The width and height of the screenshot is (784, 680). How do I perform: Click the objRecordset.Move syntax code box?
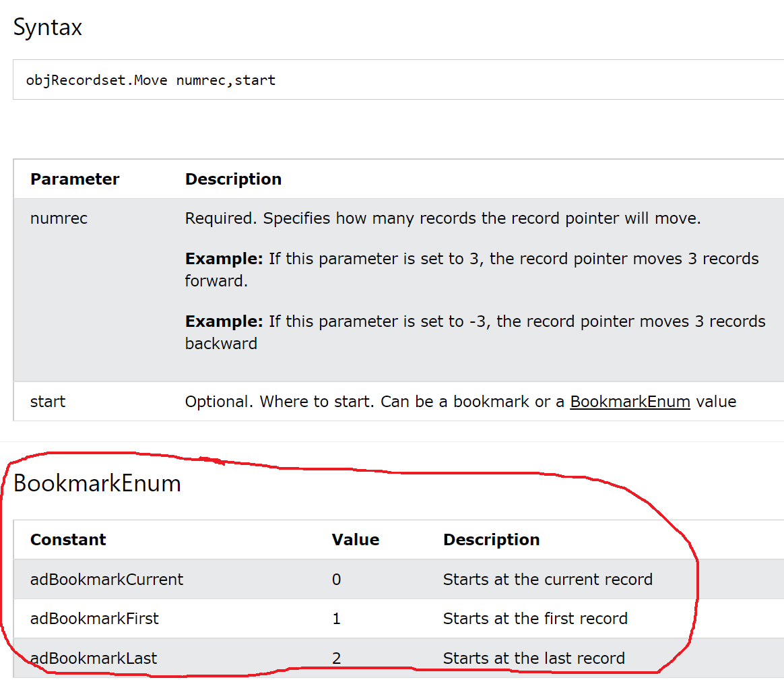point(151,80)
